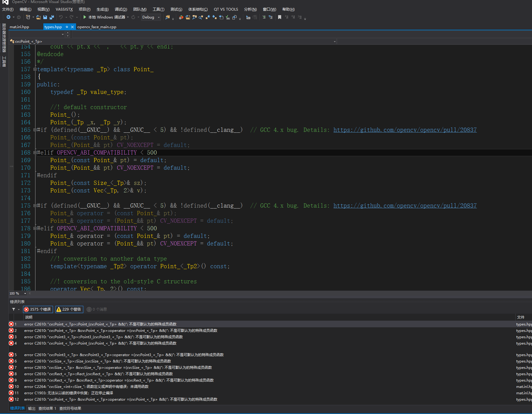Save all files with the double-floppy icon
This screenshot has width=532, height=414.
[52, 17]
